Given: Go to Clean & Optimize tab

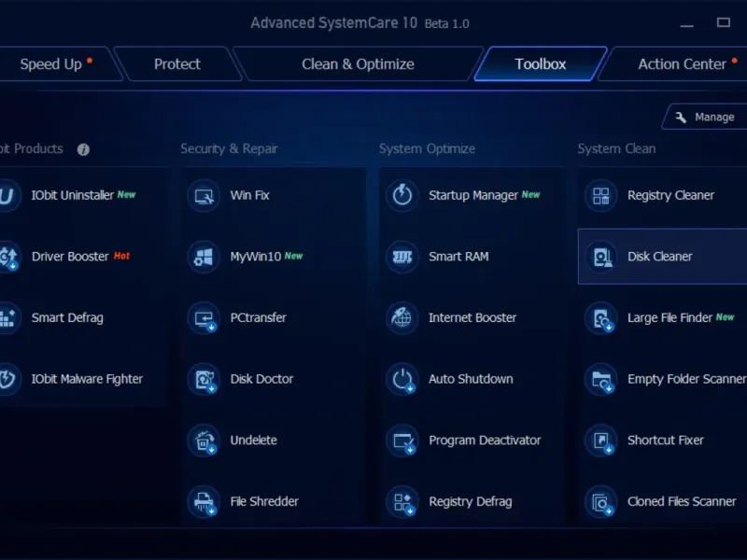Looking at the screenshot, I should (358, 63).
